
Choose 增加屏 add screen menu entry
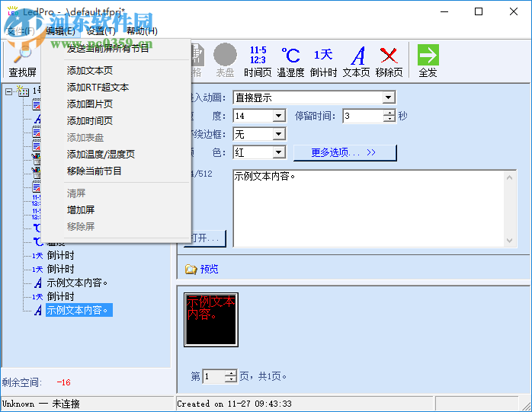[115, 210]
